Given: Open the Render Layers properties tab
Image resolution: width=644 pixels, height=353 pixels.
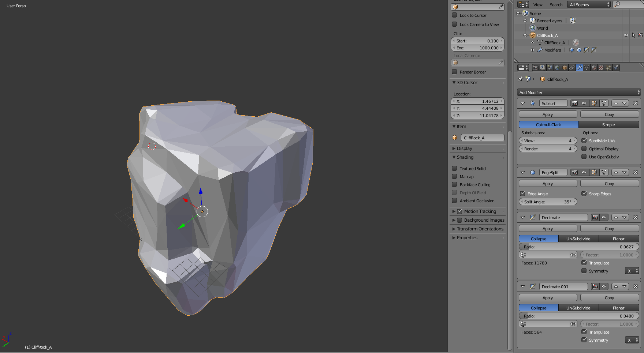Looking at the screenshot, I should coord(543,68).
